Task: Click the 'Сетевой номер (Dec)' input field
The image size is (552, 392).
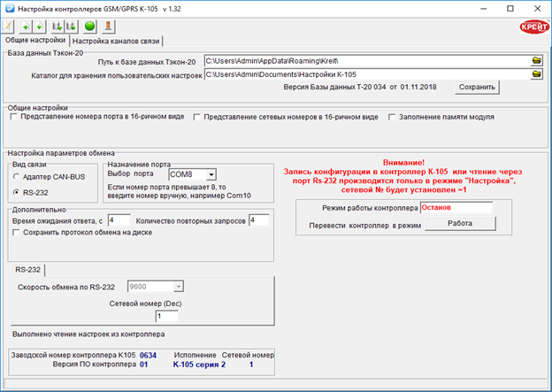Action: [166, 316]
